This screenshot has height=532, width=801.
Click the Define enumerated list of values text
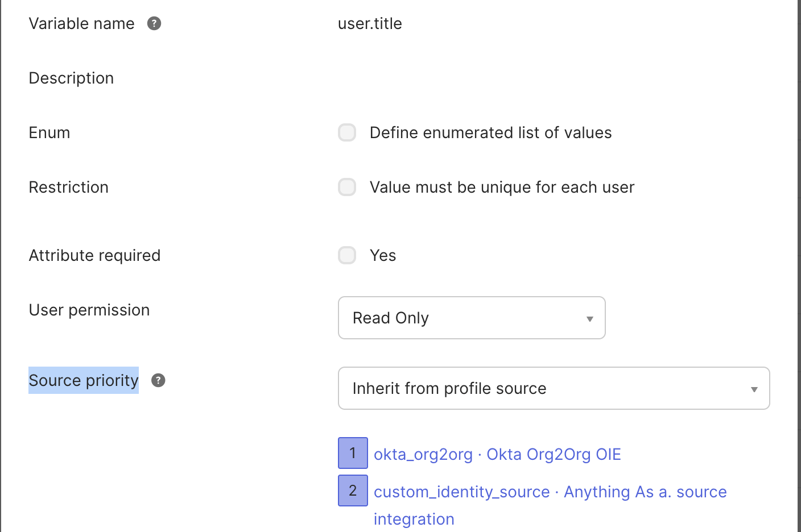click(490, 132)
